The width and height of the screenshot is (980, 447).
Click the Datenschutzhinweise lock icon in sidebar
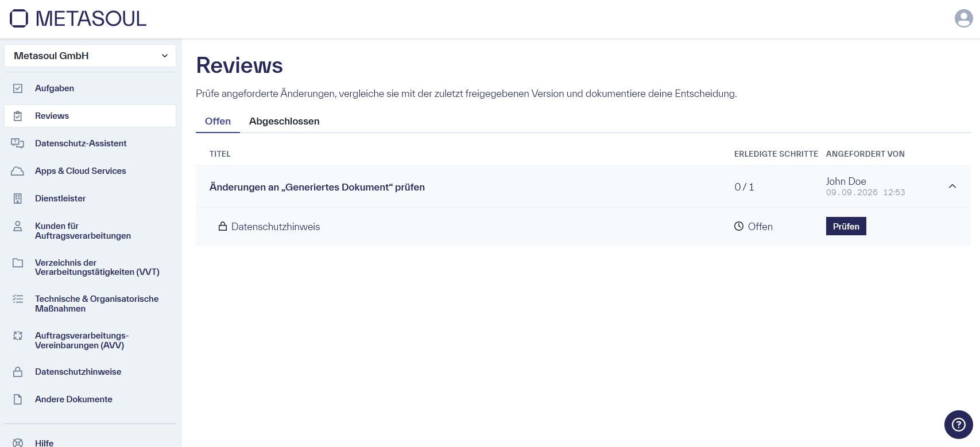(x=18, y=372)
